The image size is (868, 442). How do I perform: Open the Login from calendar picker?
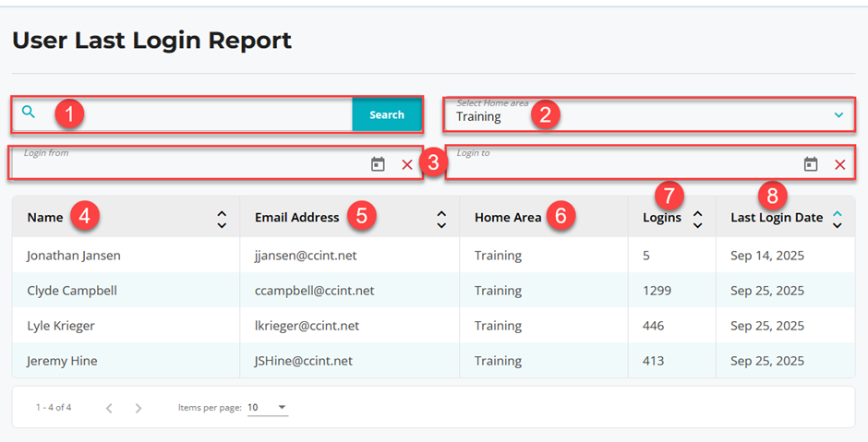click(x=378, y=164)
